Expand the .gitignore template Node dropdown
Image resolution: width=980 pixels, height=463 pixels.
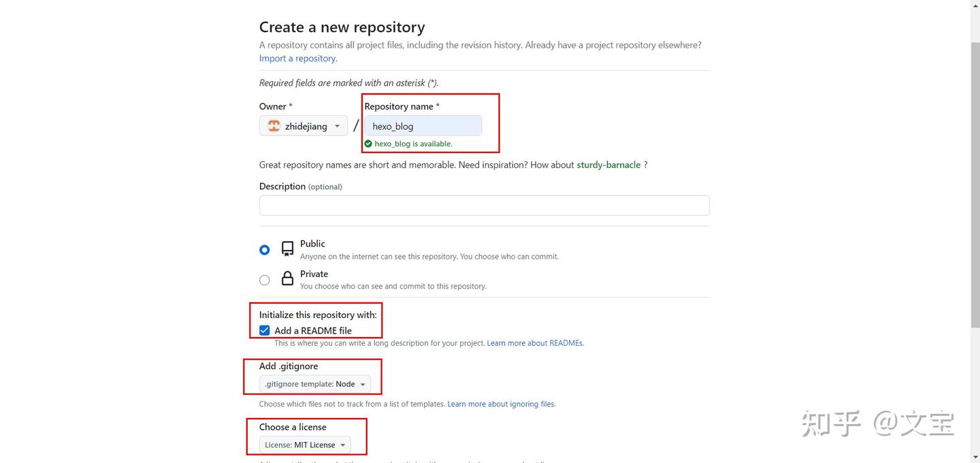pyautogui.click(x=315, y=384)
